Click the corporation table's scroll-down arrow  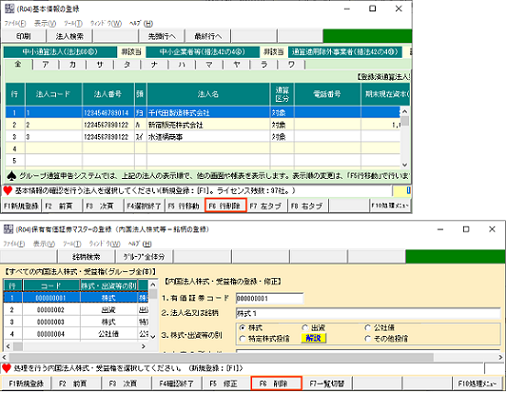tap(405, 165)
